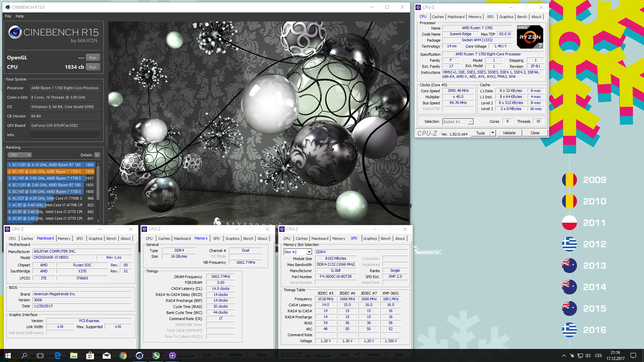Open Microsoft Store from taskbar

point(90,355)
